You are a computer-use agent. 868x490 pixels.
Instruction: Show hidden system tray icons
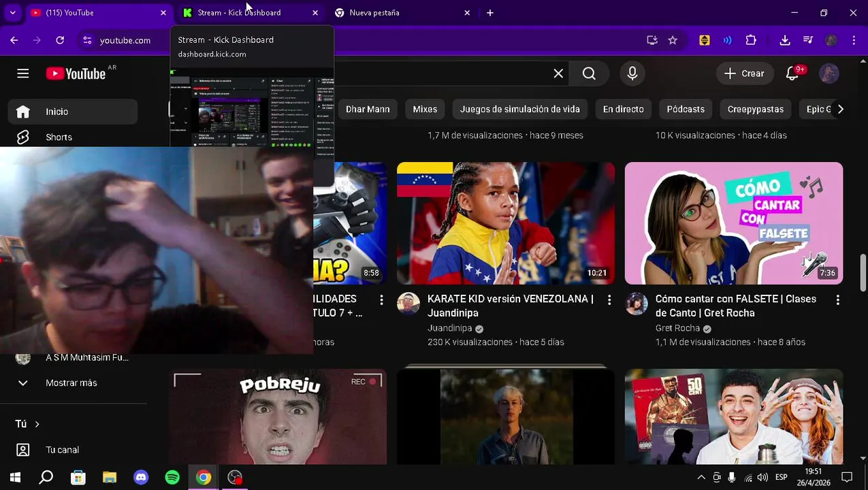pyautogui.click(x=701, y=477)
